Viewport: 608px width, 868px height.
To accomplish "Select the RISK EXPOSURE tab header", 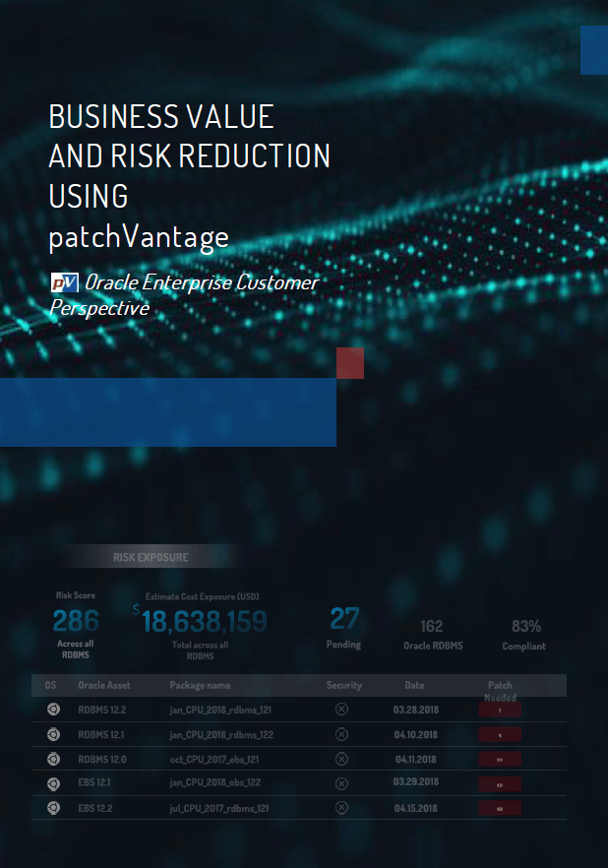I will [x=151, y=557].
